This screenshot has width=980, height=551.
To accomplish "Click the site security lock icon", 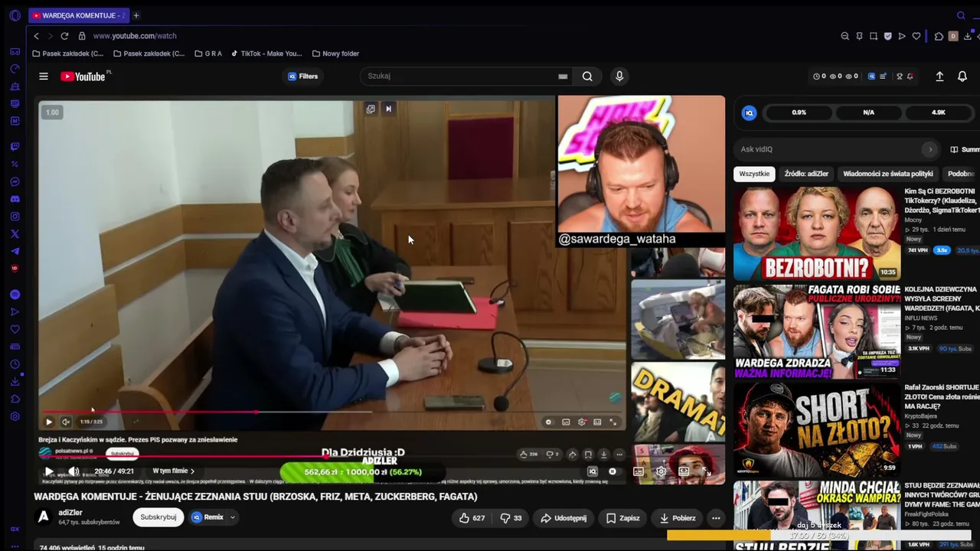I will [82, 36].
